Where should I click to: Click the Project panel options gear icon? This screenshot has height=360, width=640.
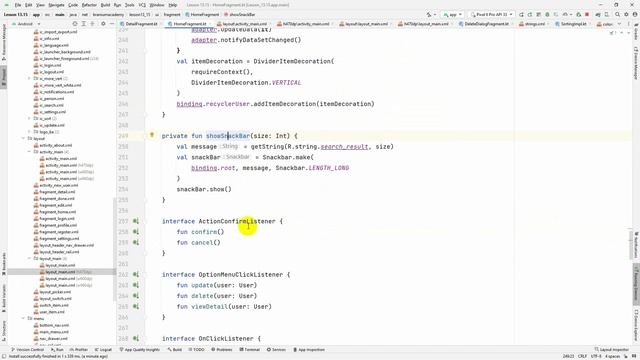[103, 24]
